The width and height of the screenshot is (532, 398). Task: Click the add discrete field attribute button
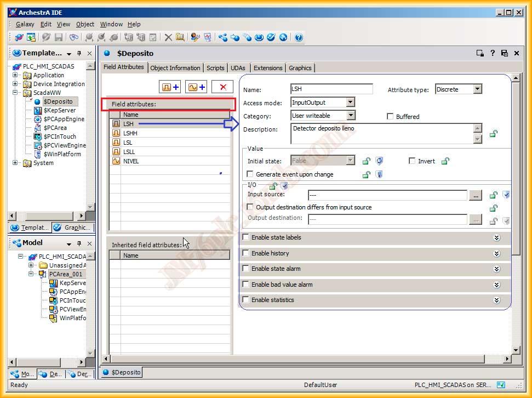coord(170,87)
